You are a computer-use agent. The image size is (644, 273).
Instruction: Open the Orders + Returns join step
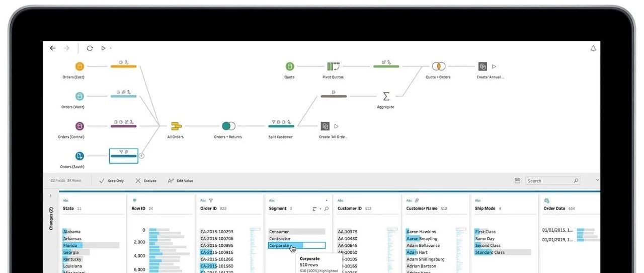[x=228, y=126]
